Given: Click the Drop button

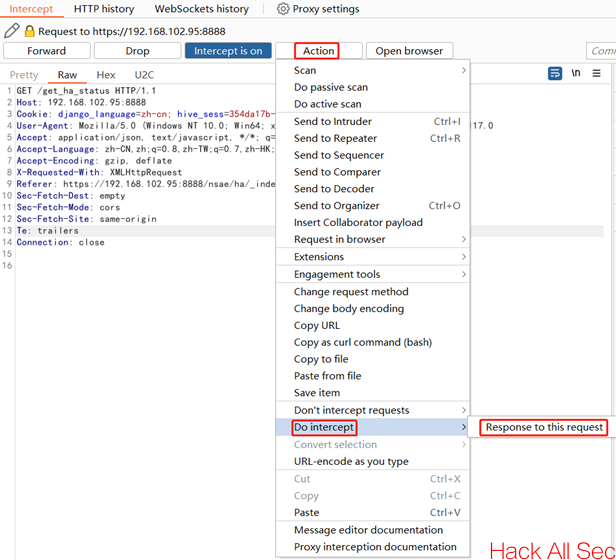Looking at the screenshot, I should click(x=138, y=51).
